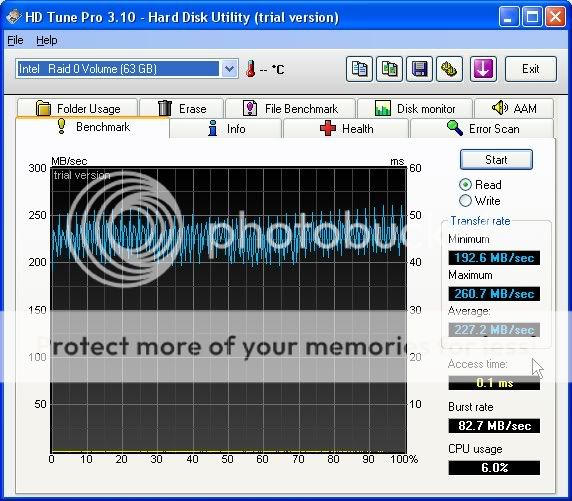Switch to the File Benchmark tab
572x501 pixels.
(x=290, y=108)
